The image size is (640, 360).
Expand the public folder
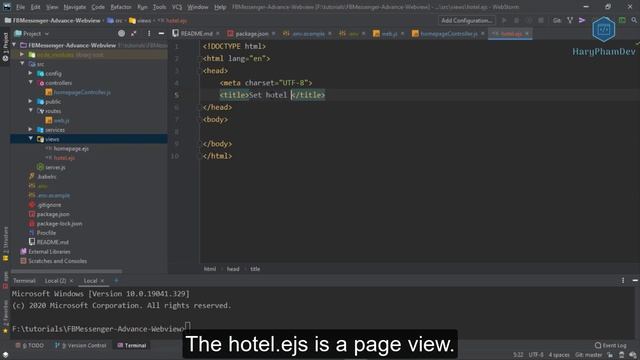tap(30, 101)
